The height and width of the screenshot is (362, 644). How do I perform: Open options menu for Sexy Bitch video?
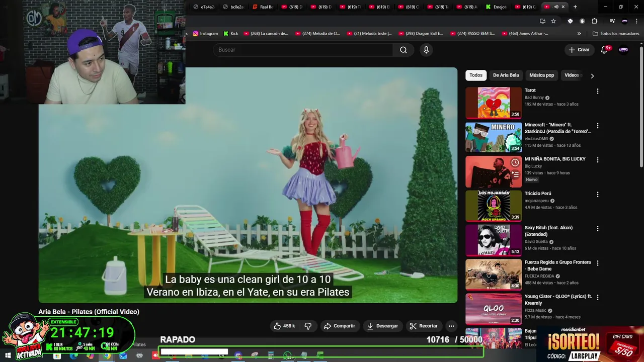click(598, 229)
